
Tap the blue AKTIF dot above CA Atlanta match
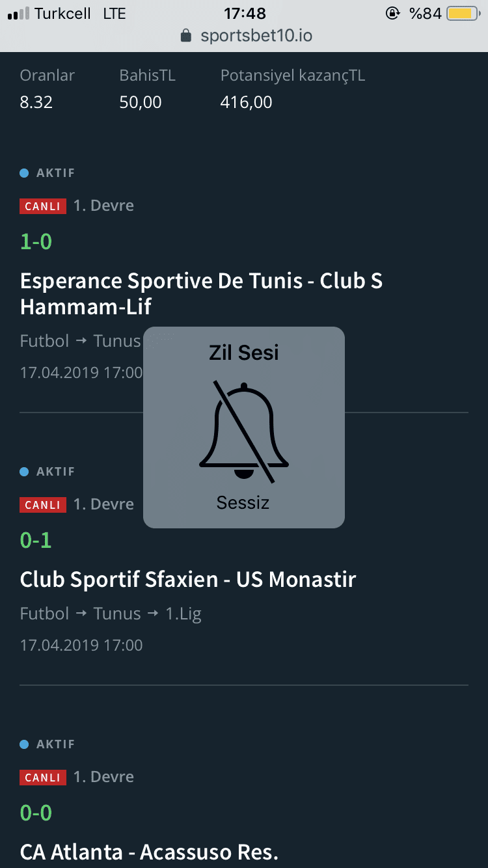pos(24,744)
